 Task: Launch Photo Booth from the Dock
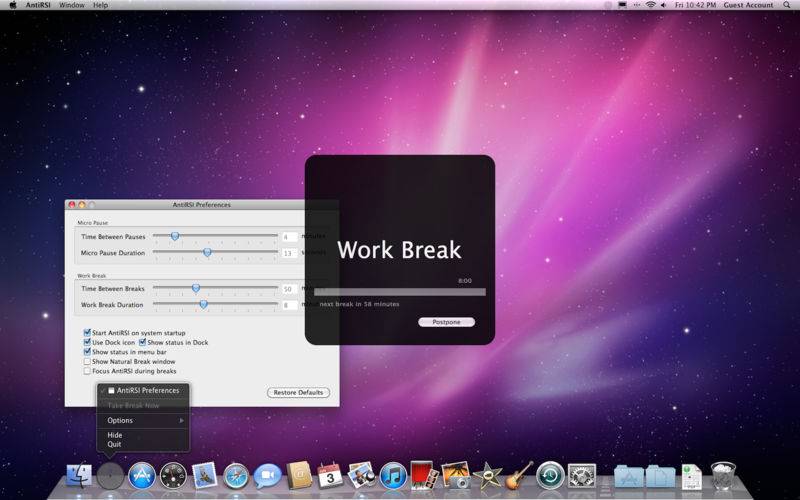click(x=424, y=475)
